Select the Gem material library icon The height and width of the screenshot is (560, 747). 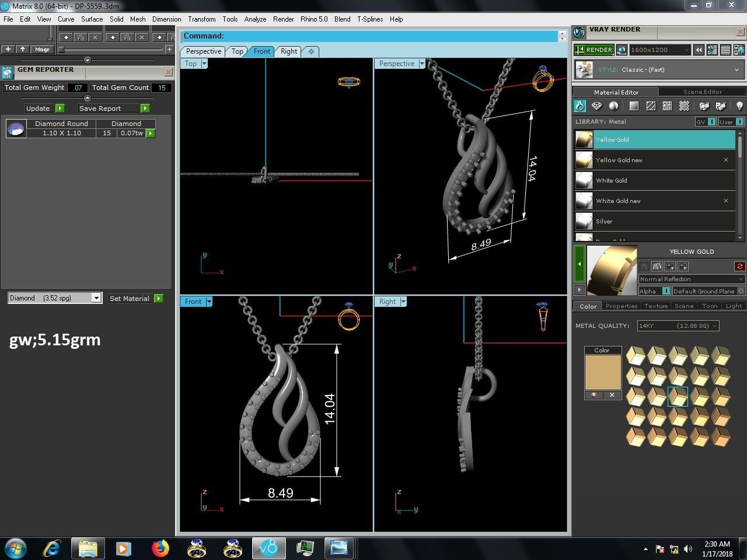coord(596,106)
